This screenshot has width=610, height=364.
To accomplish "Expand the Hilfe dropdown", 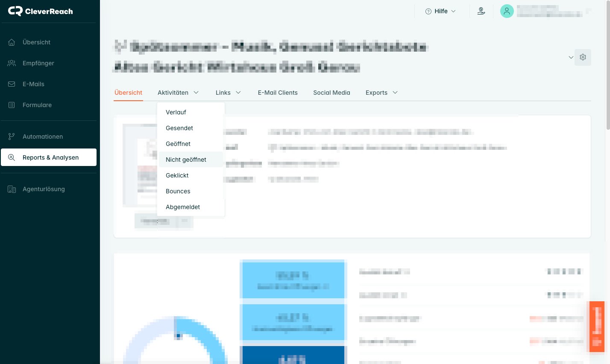I will tap(440, 11).
